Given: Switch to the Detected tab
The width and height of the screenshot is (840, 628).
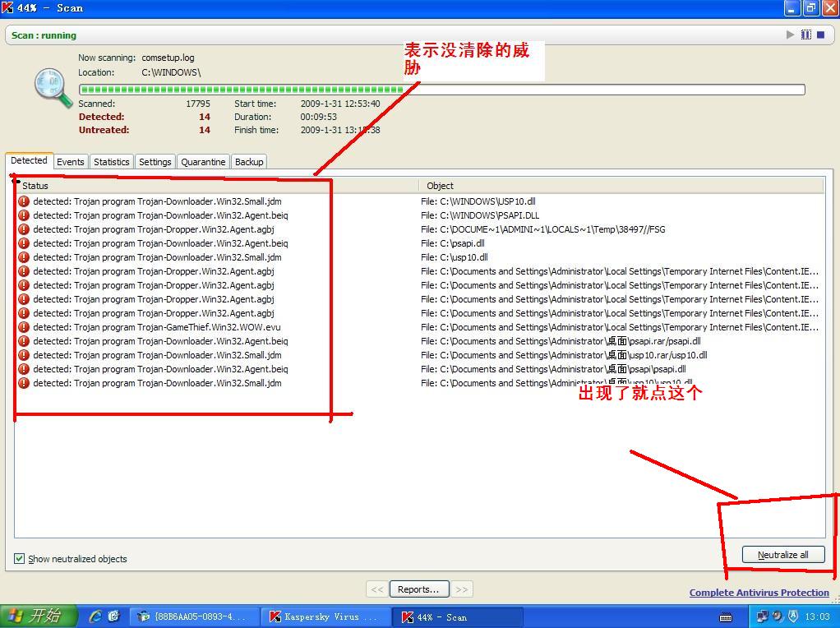Looking at the screenshot, I should tap(29, 160).
